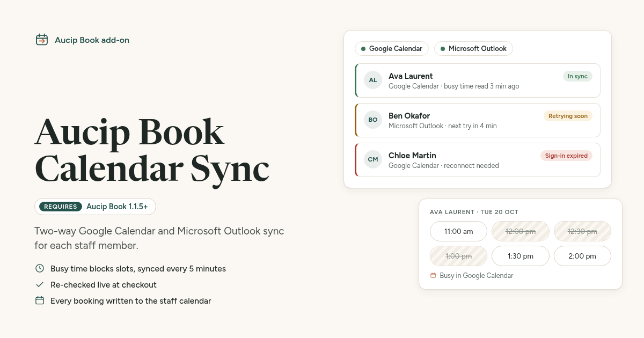Click the Aucip Book add-on label
Image resolution: width=644 pixels, height=338 pixels.
[92, 40]
